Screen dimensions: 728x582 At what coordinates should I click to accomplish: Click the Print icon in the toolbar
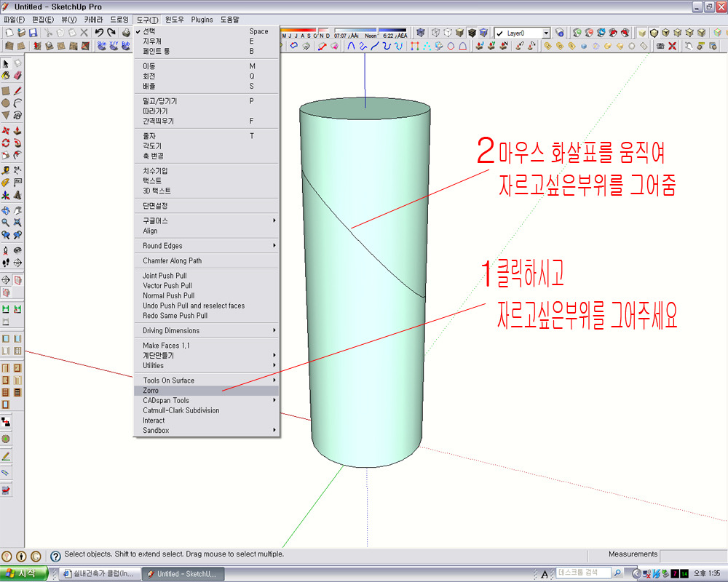(x=126, y=33)
